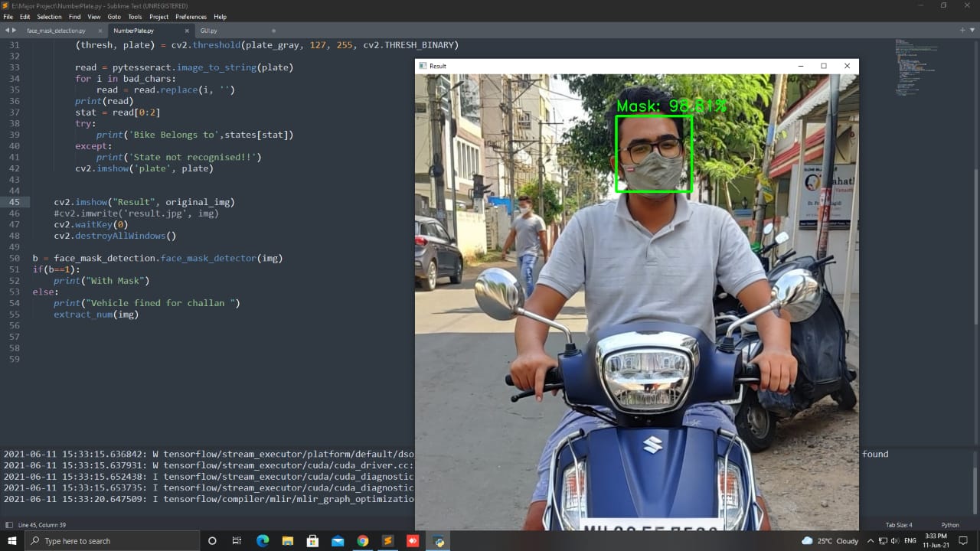Change the Tab Size: 4 setting
This screenshot has height=551, width=980.
pyautogui.click(x=898, y=524)
